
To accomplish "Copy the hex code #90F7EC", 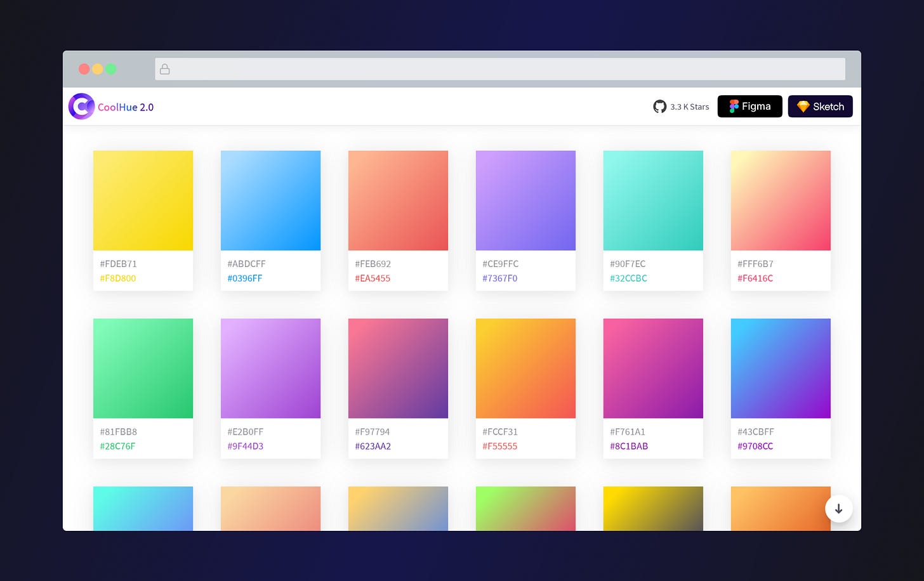I will click(x=628, y=264).
